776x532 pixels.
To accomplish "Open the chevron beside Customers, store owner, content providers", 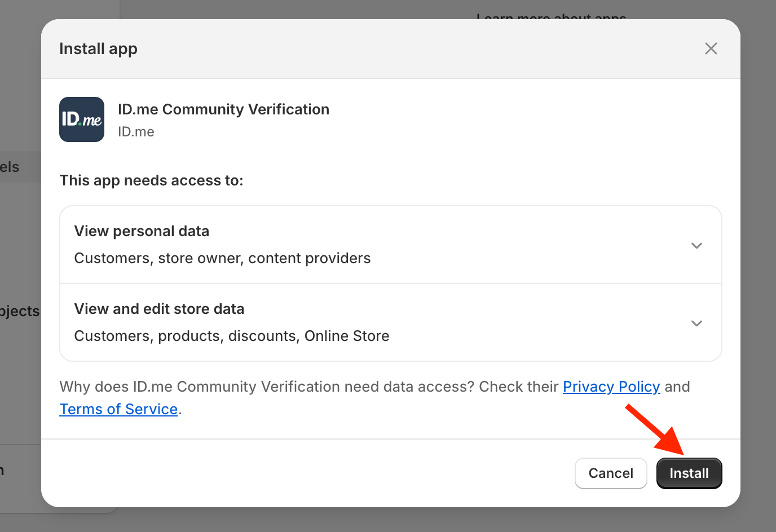I will pyautogui.click(x=696, y=245).
